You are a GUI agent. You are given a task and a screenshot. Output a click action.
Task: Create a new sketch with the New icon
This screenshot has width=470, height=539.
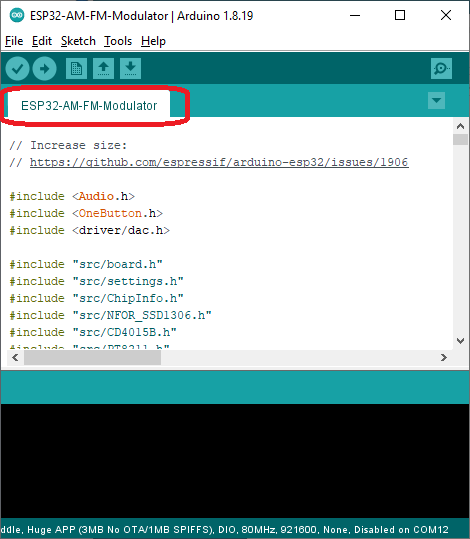[x=76, y=69]
